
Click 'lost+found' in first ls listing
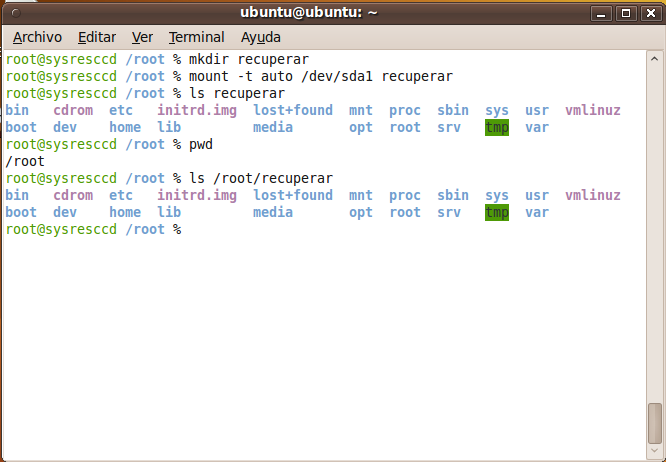point(293,110)
